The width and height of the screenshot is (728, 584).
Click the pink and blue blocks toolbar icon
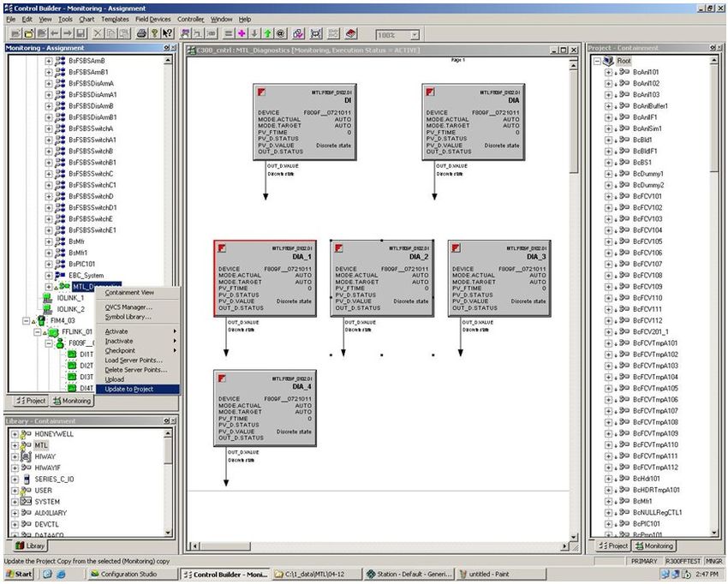pyautogui.click(x=299, y=33)
